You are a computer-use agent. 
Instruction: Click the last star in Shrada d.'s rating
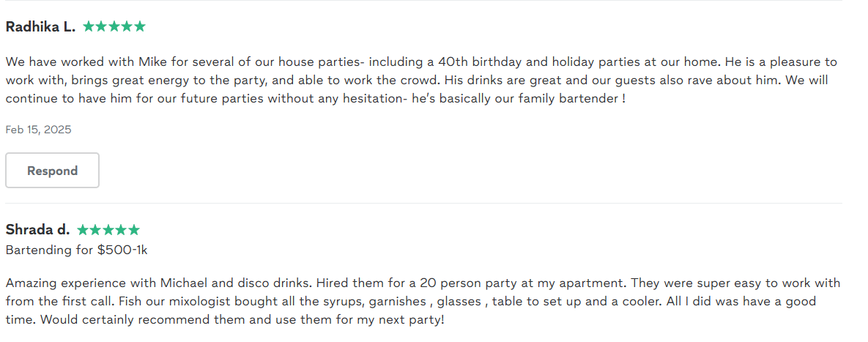tap(134, 230)
